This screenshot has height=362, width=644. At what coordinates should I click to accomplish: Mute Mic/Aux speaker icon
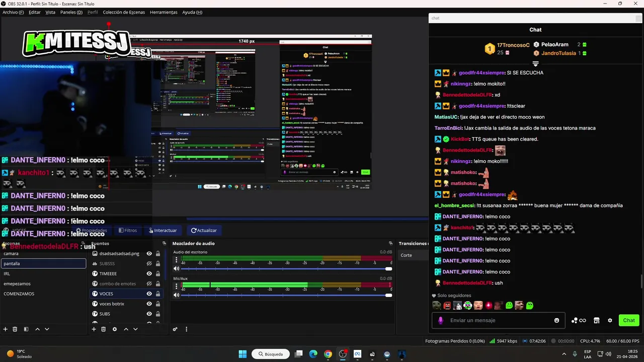pyautogui.click(x=176, y=295)
